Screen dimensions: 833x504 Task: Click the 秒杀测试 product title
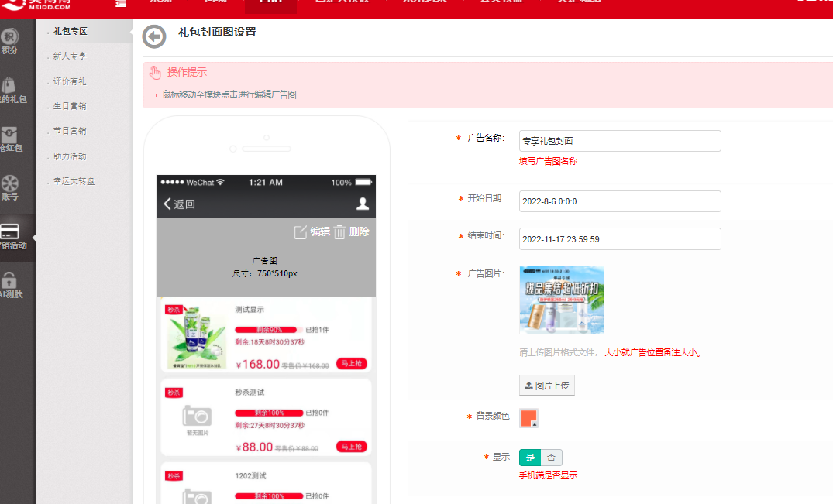[x=250, y=392]
